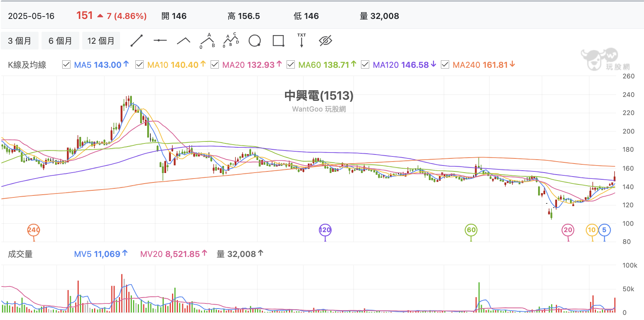Select the trend line drawing tool
Viewport: 644px width, 320px height.
[x=137, y=41]
